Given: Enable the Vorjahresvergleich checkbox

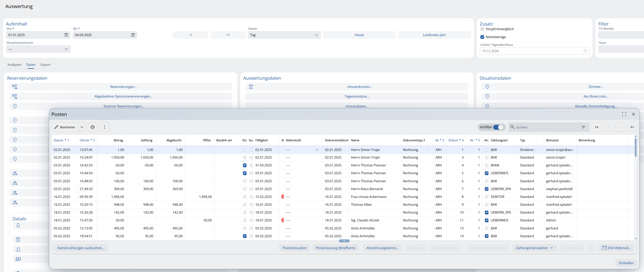Looking at the screenshot, I should [482, 29].
